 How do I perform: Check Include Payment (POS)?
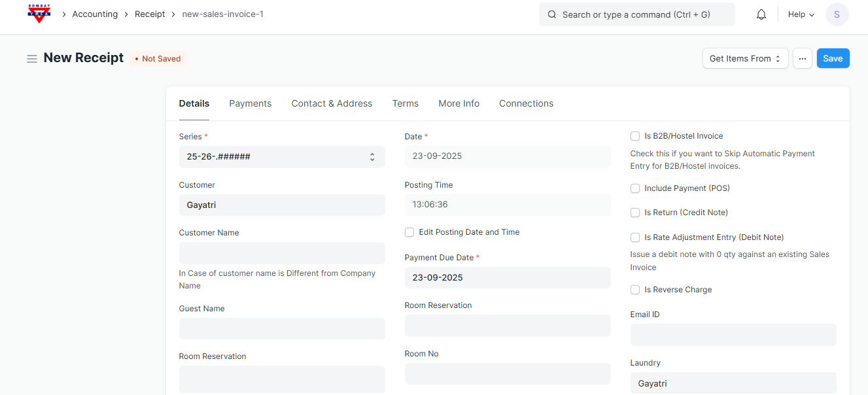(x=635, y=188)
